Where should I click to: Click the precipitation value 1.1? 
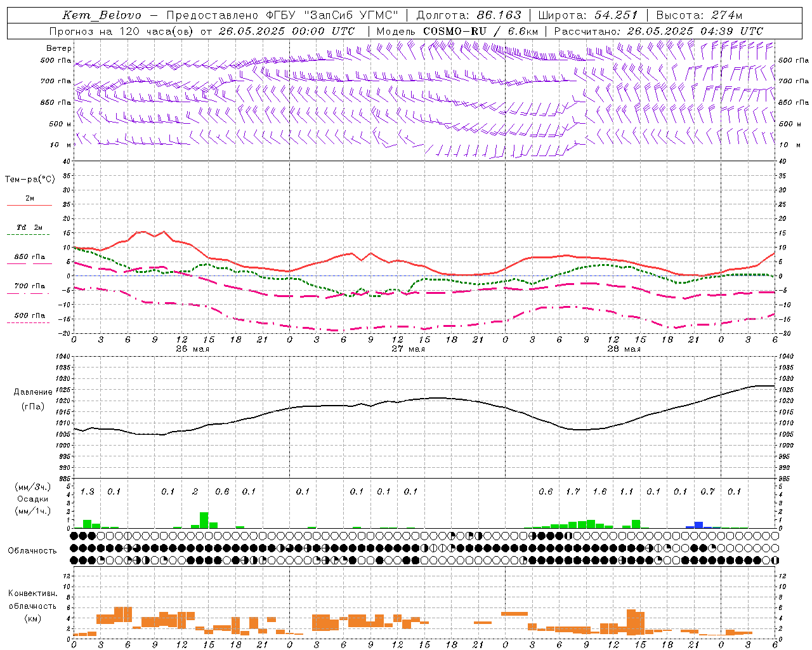[626, 491]
